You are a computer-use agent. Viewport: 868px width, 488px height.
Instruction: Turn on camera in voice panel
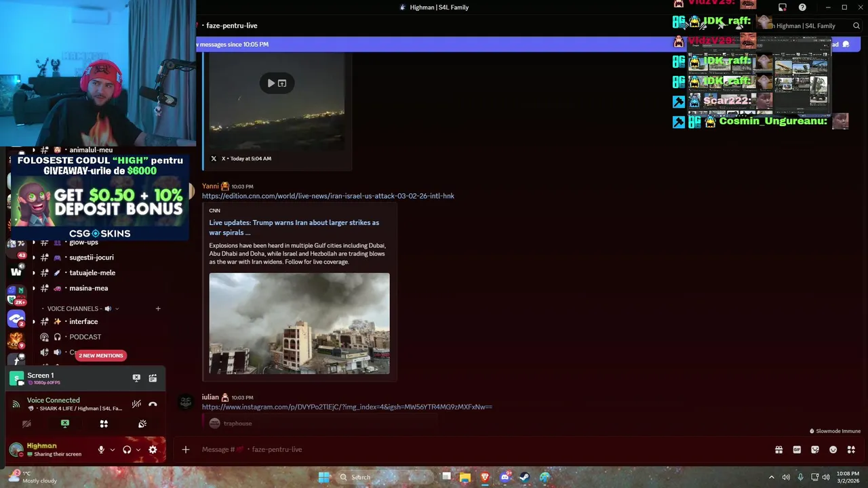(26, 424)
